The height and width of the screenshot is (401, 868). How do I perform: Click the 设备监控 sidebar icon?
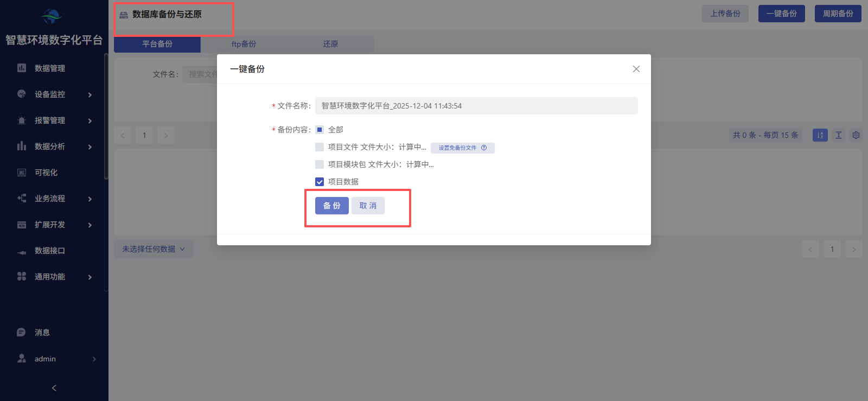coord(22,94)
